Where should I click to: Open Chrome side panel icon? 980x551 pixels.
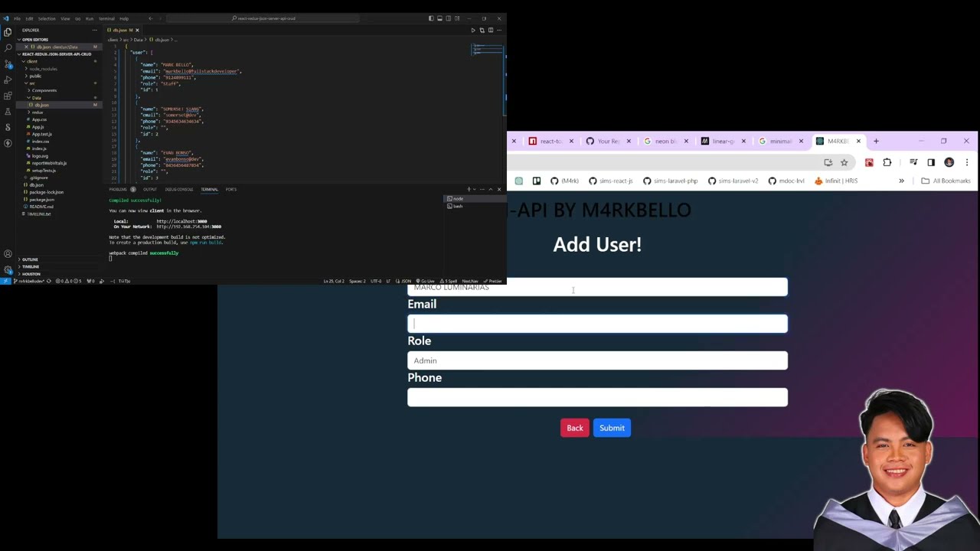[x=931, y=162]
